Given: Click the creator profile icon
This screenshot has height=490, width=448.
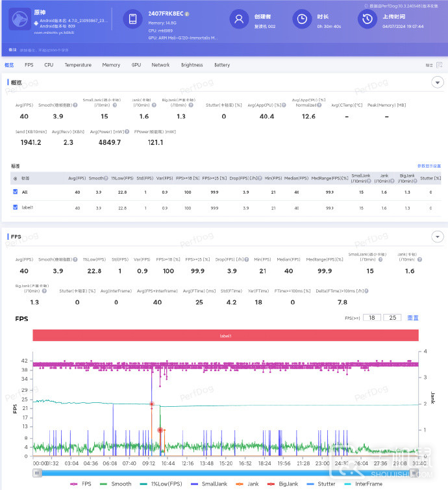Looking at the screenshot, I should [x=240, y=19].
